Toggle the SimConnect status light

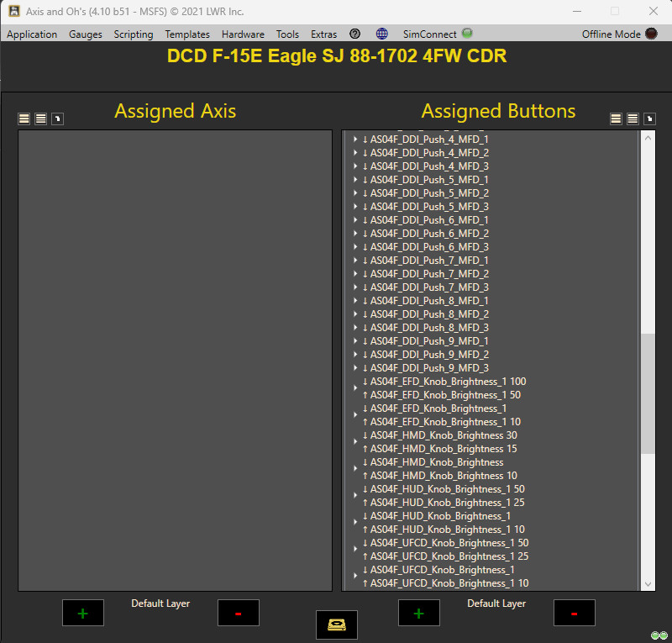pos(467,34)
